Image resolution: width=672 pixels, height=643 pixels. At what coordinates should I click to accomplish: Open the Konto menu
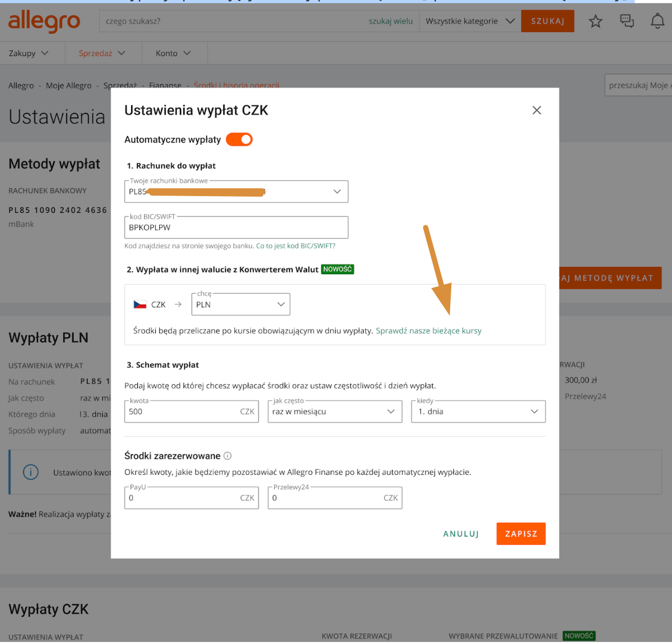pyautogui.click(x=173, y=53)
